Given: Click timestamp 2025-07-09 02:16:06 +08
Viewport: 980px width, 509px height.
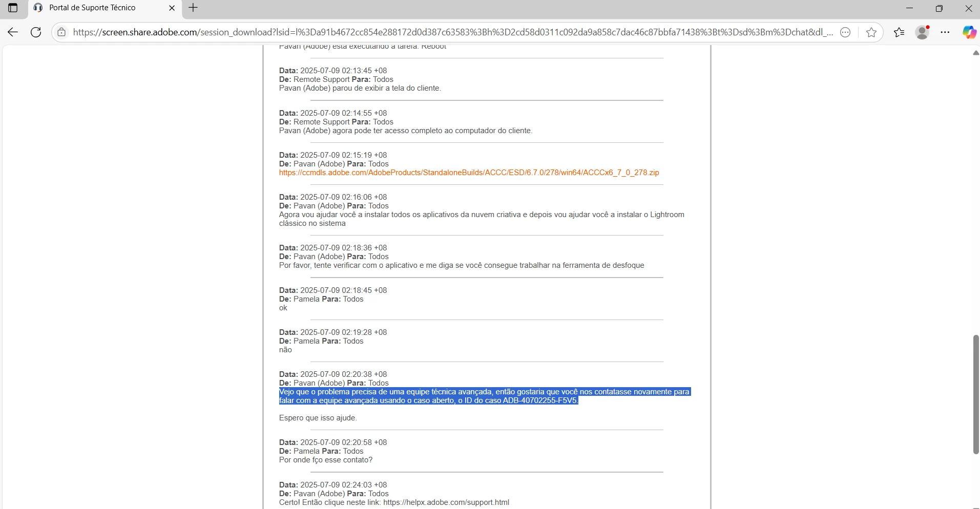Looking at the screenshot, I should point(343,197).
